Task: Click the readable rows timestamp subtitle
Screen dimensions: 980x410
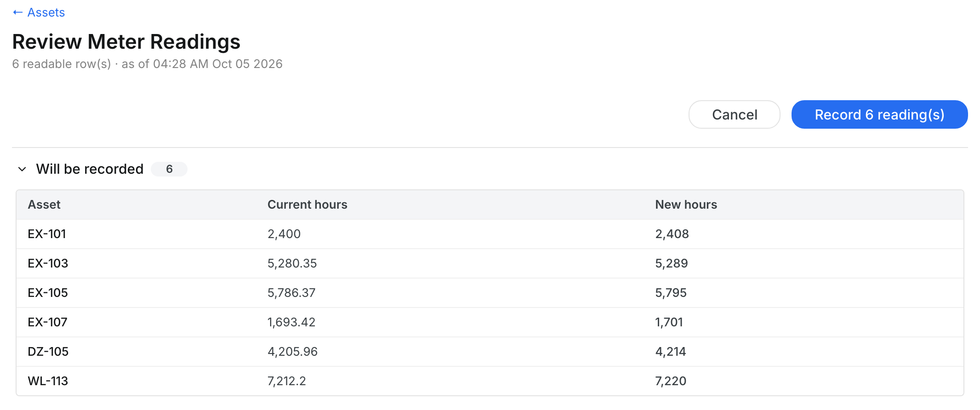Action: (147, 64)
